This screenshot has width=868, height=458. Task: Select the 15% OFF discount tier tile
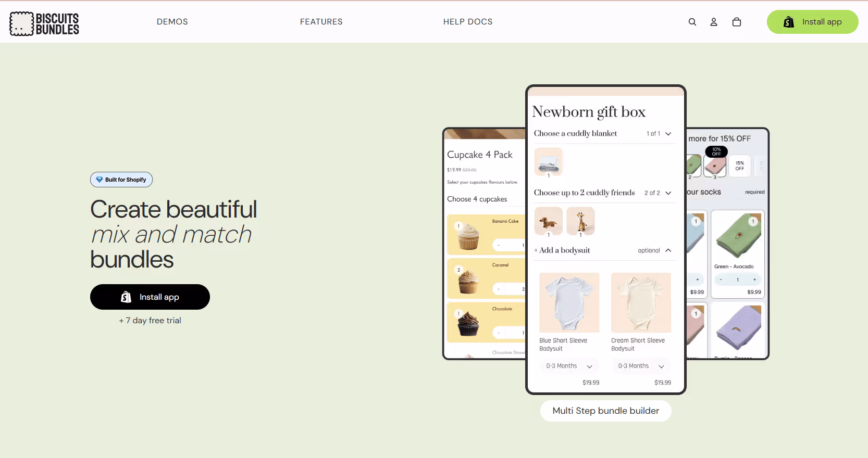[740, 166]
